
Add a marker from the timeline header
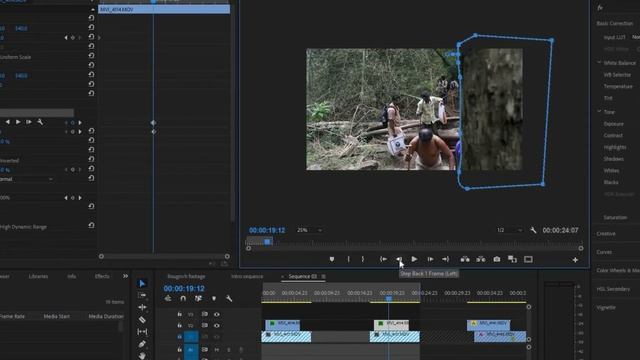pos(214,298)
